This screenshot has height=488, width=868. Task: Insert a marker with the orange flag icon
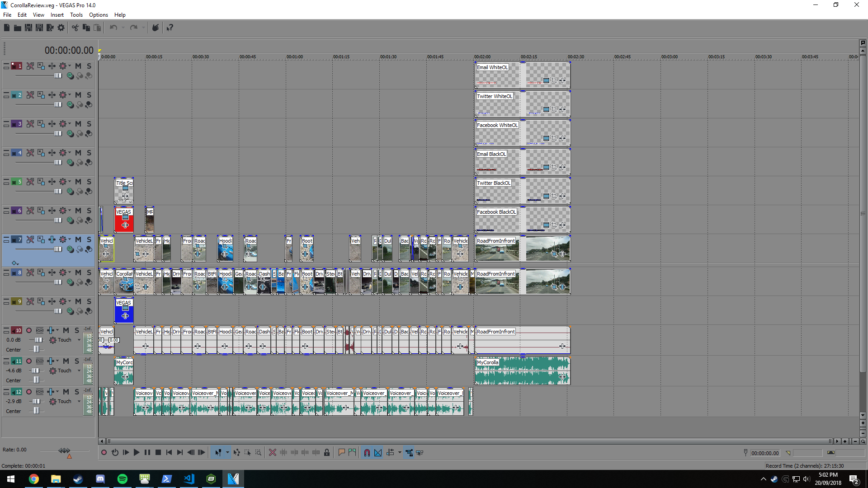point(341,452)
